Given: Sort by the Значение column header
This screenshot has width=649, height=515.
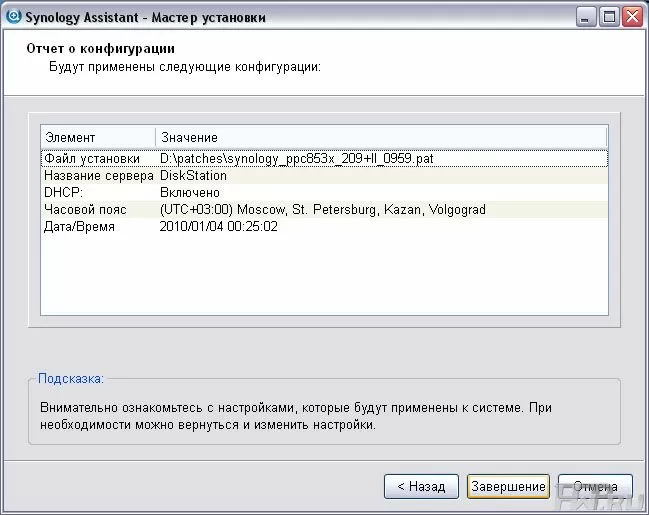Looking at the screenshot, I should (380, 137).
